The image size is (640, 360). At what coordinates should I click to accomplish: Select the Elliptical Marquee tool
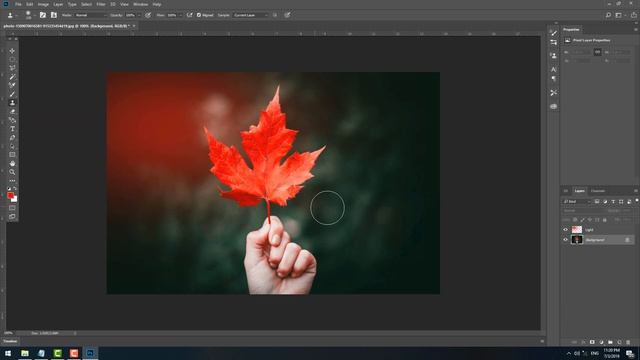pos(12,60)
